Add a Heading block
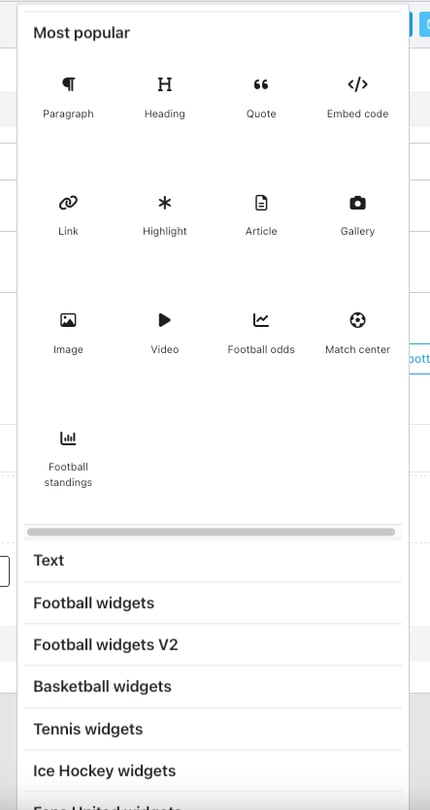430x810 pixels. pyautogui.click(x=164, y=98)
